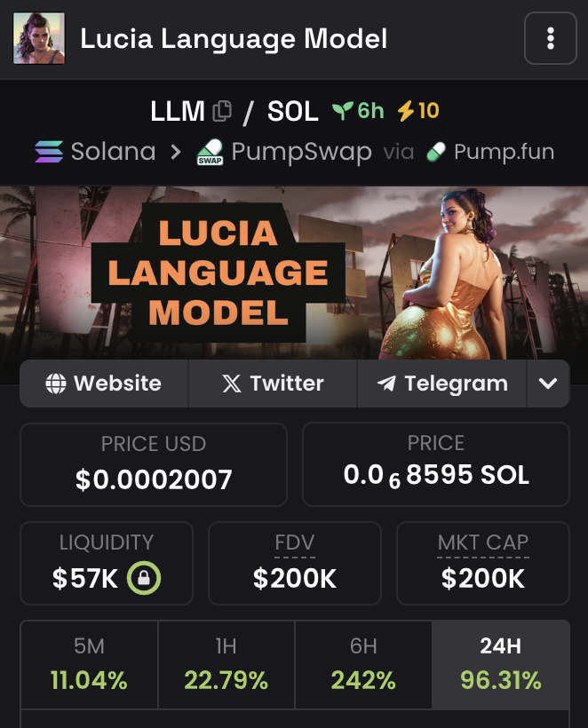
Task: Click the Solana chain logo
Action: point(49,152)
